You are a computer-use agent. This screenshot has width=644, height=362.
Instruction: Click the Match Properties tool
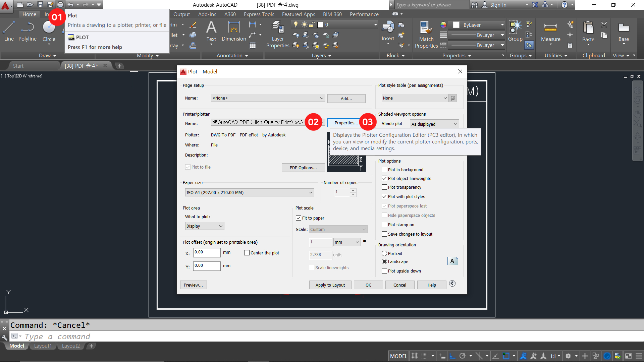tap(426, 35)
